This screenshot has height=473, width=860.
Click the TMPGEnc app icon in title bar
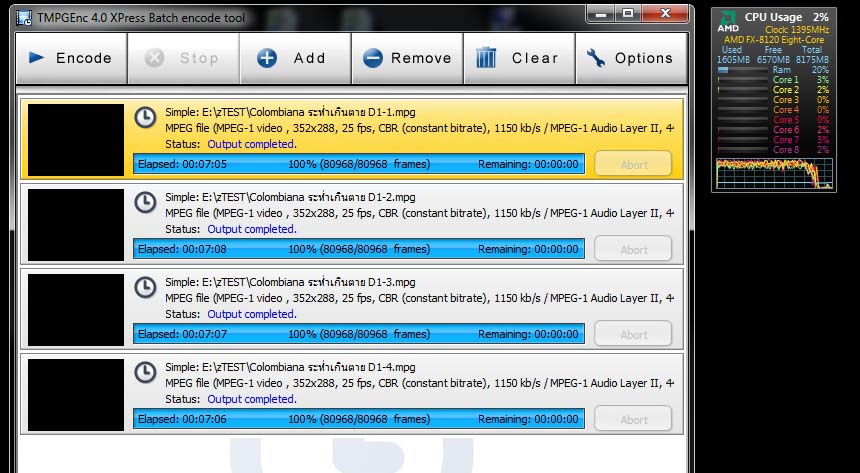24,17
